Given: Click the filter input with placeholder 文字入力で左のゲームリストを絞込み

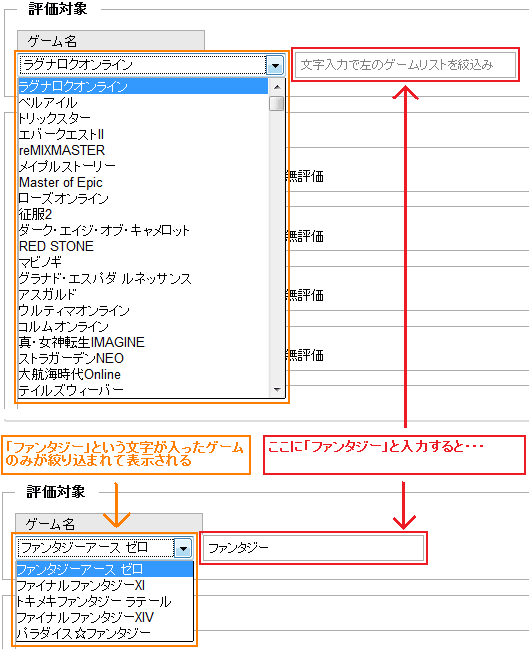Looking at the screenshot, I should (x=406, y=65).
